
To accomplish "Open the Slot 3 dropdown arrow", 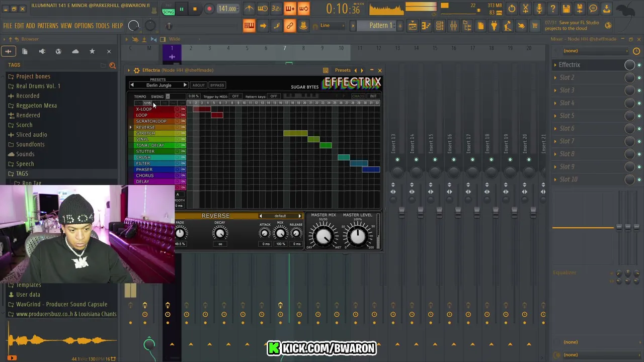I will click(x=555, y=90).
